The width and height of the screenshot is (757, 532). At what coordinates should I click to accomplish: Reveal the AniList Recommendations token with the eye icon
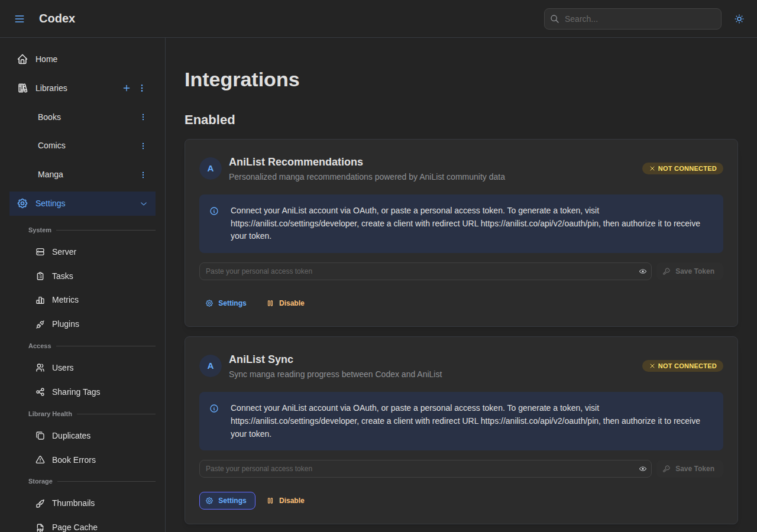pos(642,271)
